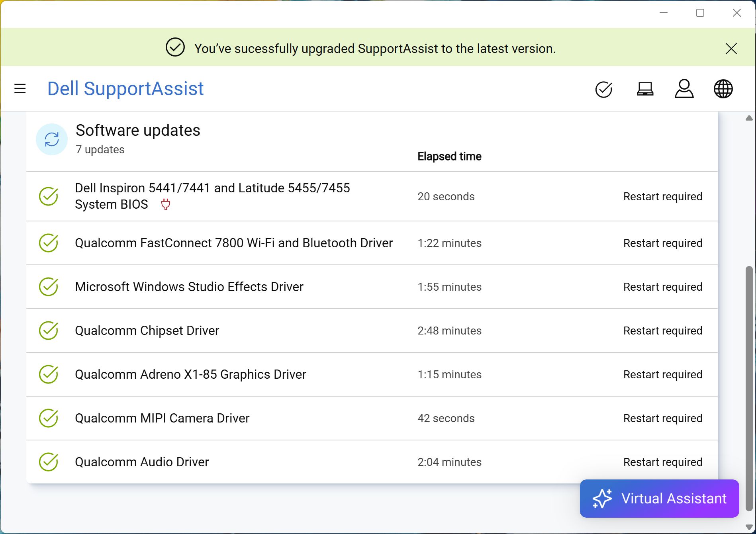Click the success checkmark icon in banner
The width and height of the screenshot is (756, 534).
pyautogui.click(x=175, y=47)
